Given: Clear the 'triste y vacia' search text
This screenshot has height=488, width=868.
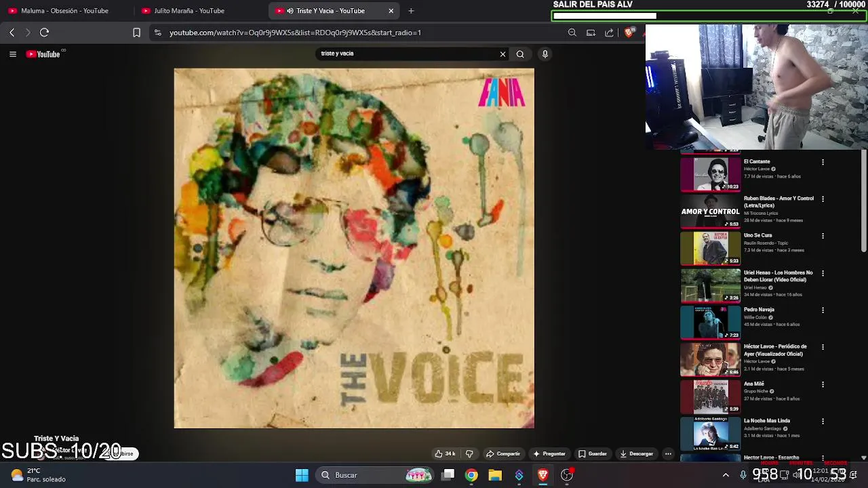Looking at the screenshot, I should pos(502,54).
